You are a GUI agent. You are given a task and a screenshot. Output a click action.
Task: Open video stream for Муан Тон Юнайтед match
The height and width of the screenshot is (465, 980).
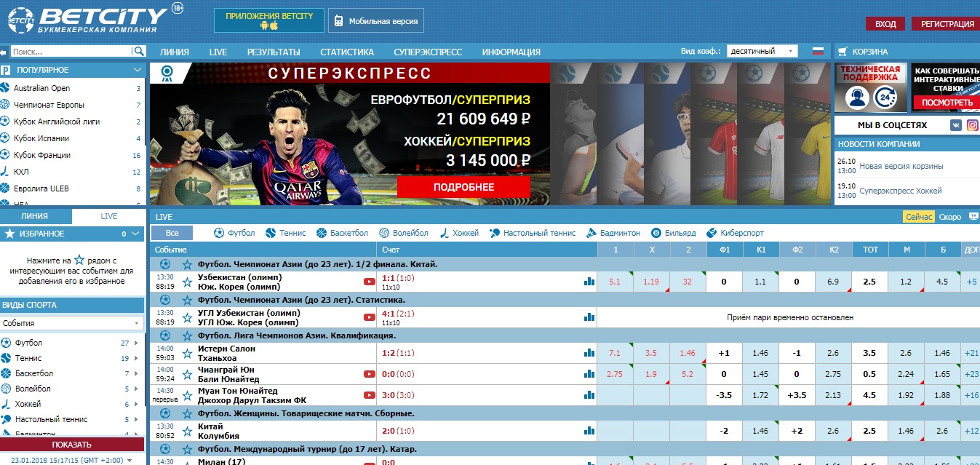[369, 395]
